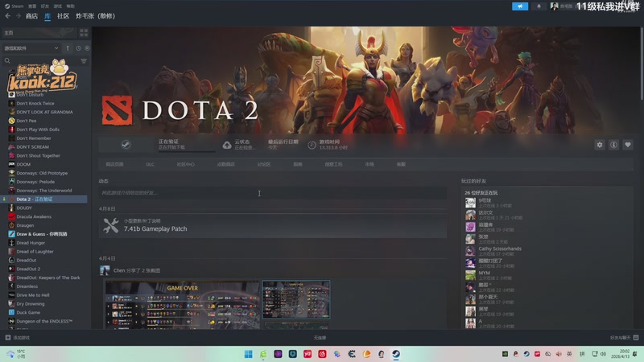The width and height of the screenshot is (644, 362).
Task: Click the friend activity input field
Action: pos(273,193)
